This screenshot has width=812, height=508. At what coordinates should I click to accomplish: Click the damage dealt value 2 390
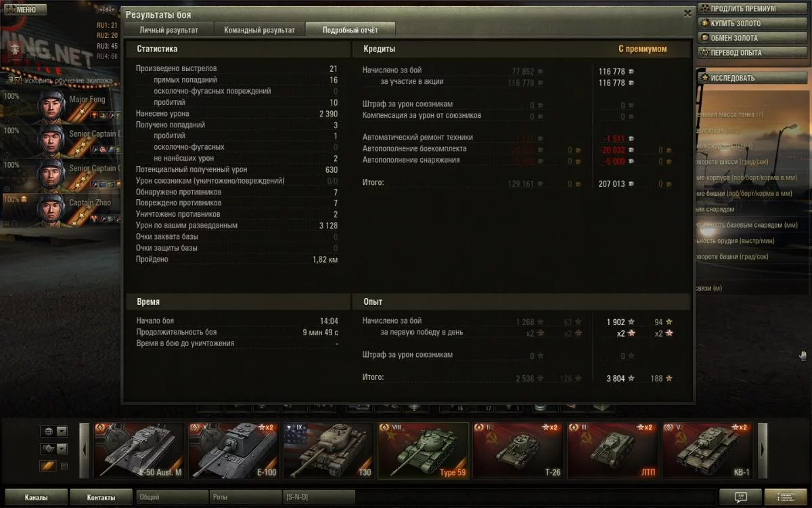[x=328, y=114]
